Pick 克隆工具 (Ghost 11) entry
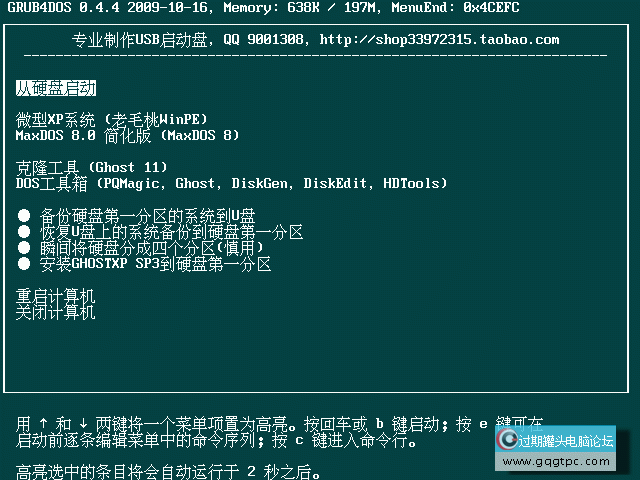The height and width of the screenshot is (480, 640). point(91,167)
